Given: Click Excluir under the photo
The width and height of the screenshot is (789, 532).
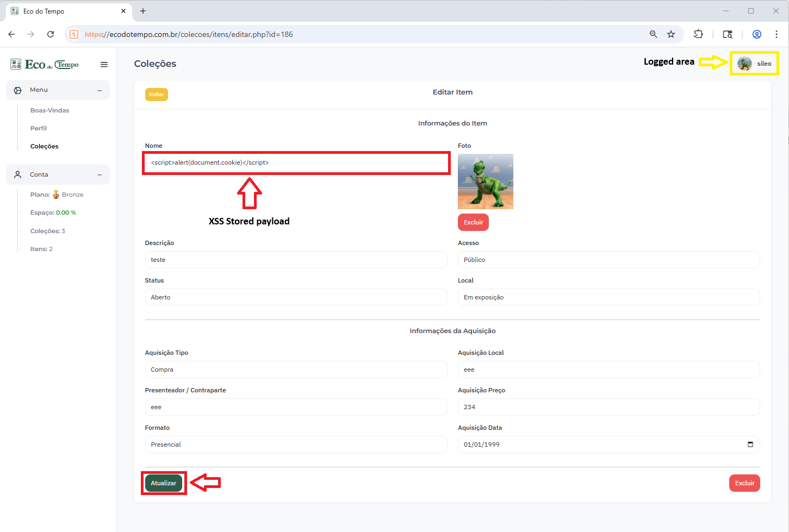Looking at the screenshot, I should point(473,222).
